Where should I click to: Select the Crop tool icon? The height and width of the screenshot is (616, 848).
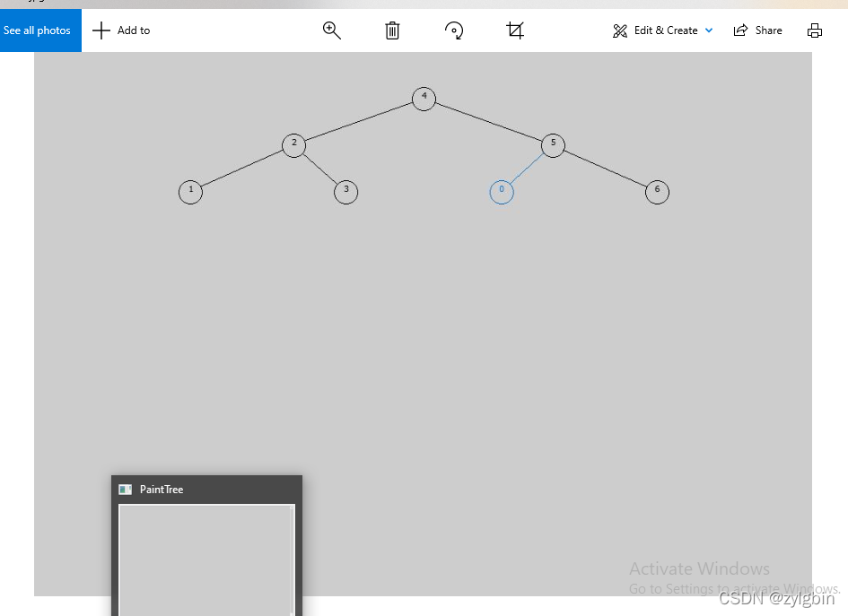coord(515,30)
